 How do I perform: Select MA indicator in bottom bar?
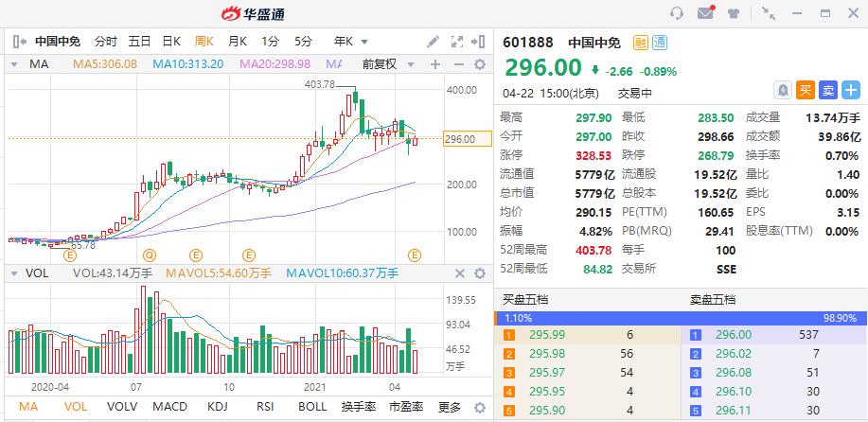pyautogui.click(x=28, y=407)
